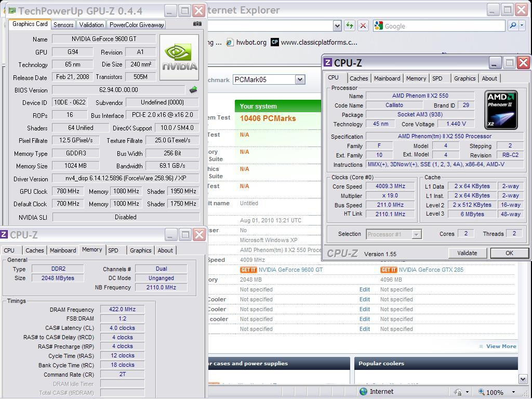Viewport: 532px width, 399px height.
Task: Open the About tab in CPU-Z memory window
Action: (165, 250)
